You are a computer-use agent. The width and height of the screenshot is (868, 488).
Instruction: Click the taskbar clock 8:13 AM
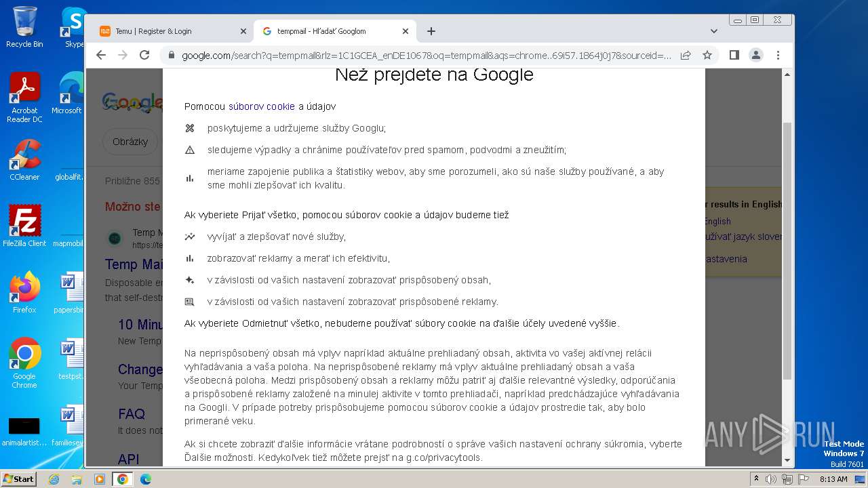click(833, 479)
